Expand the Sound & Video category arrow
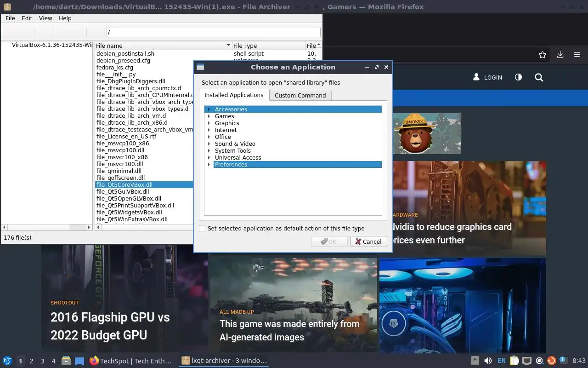588x368 pixels. [209, 144]
